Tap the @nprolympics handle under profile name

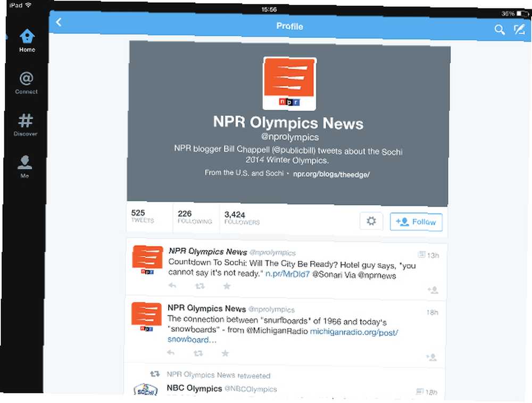point(290,137)
